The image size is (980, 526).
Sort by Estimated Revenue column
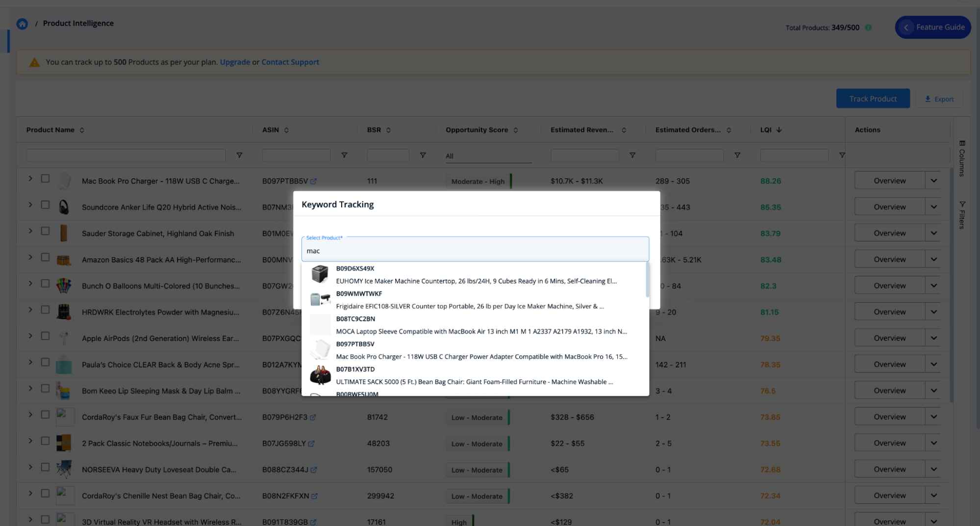click(624, 130)
